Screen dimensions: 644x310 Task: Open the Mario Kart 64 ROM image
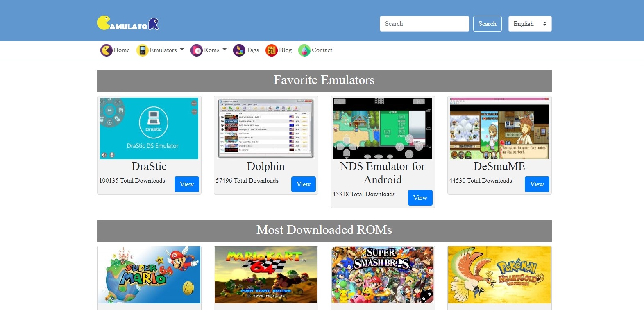266,275
